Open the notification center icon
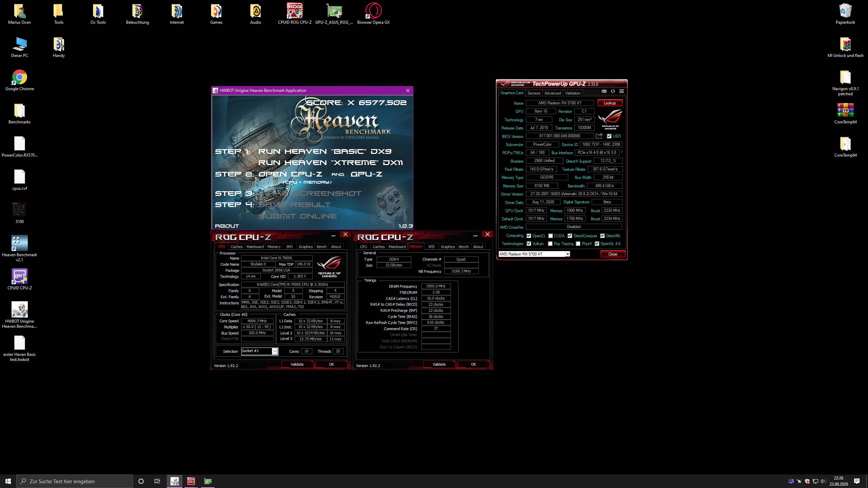Viewport: 868px width, 488px height. tap(857, 481)
